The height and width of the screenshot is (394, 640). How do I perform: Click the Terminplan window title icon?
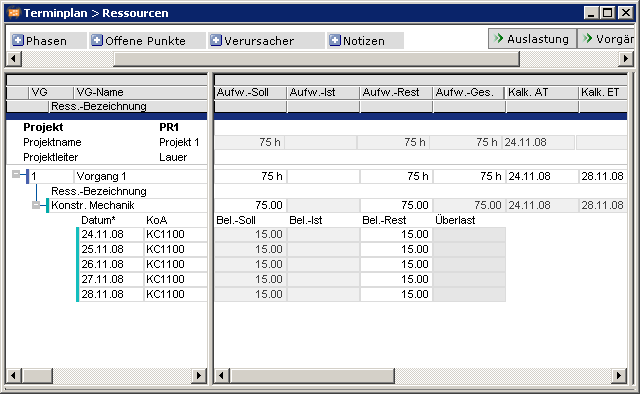coord(14,13)
